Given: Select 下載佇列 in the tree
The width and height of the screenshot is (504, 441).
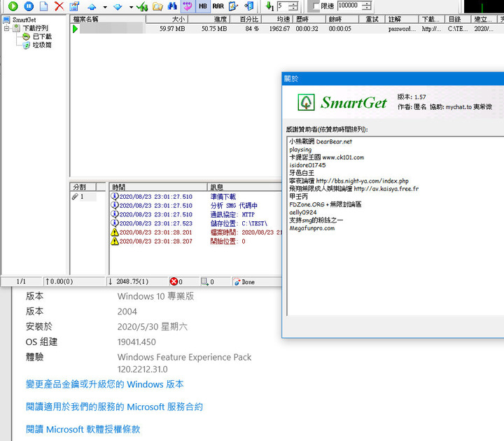Looking at the screenshot, I should 36,28.
